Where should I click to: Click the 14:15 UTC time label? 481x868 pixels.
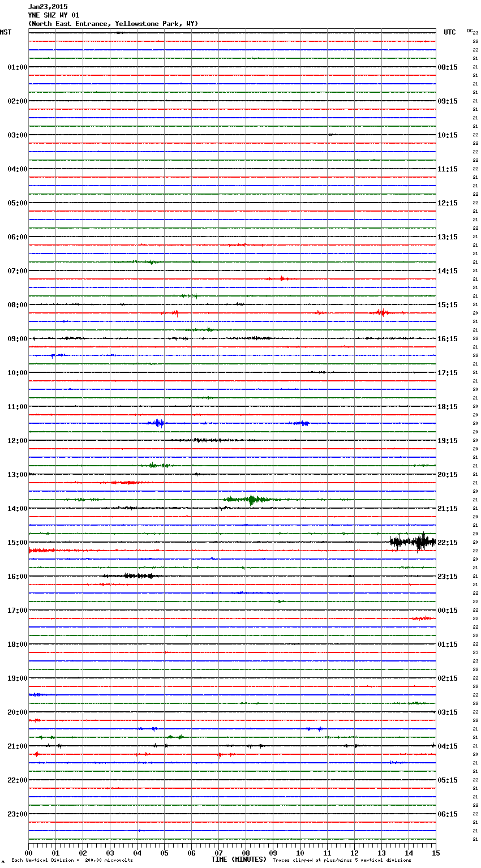(x=448, y=271)
